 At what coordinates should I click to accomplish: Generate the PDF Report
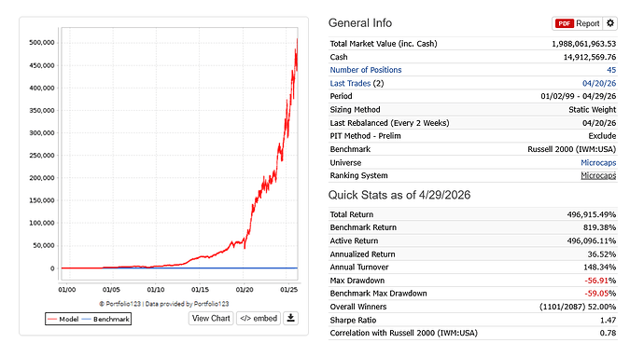point(577,23)
